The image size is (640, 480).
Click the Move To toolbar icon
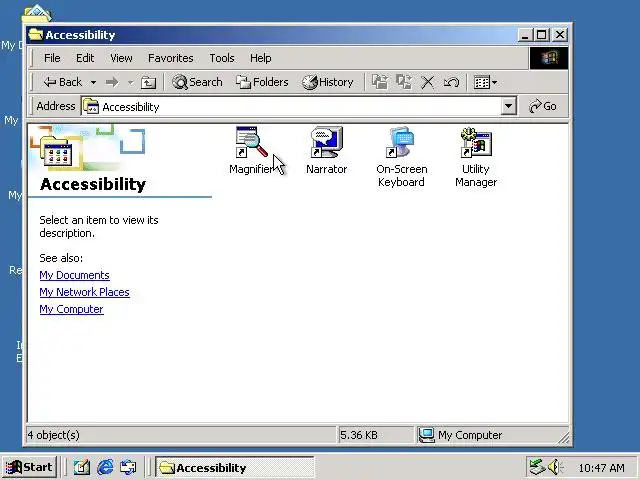click(x=380, y=82)
